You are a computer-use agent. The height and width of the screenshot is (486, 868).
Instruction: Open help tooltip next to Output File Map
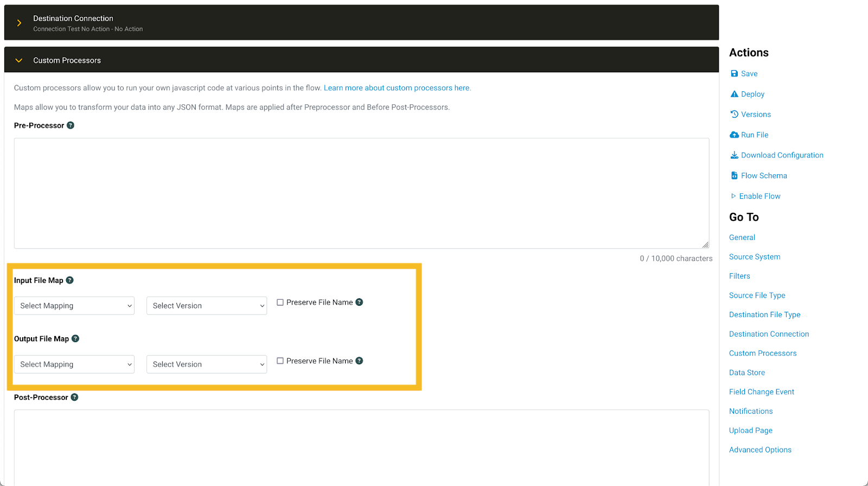[x=75, y=338]
